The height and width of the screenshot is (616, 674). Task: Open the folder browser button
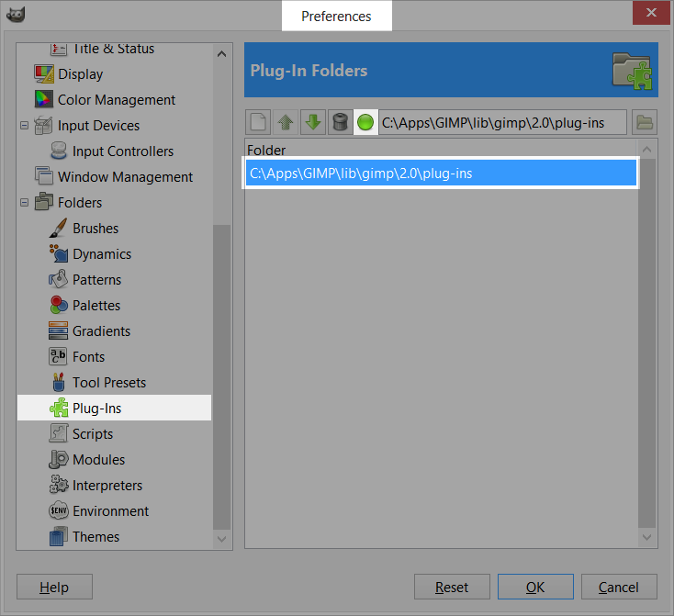[645, 122]
